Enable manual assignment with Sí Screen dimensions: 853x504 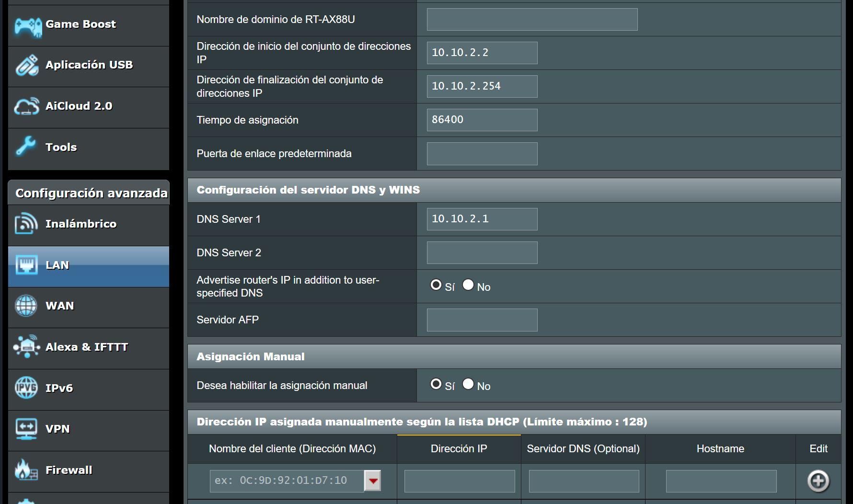(436, 384)
